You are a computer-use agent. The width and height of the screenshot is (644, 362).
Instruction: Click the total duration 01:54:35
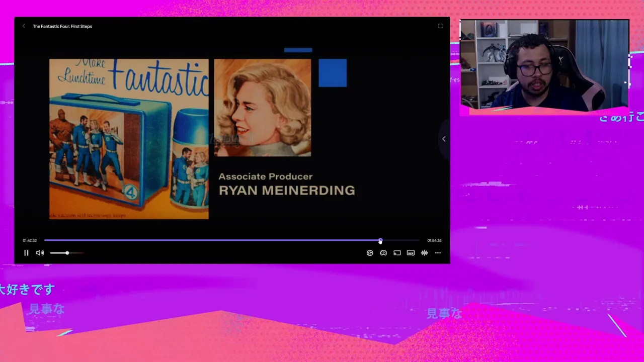(434, 240)
